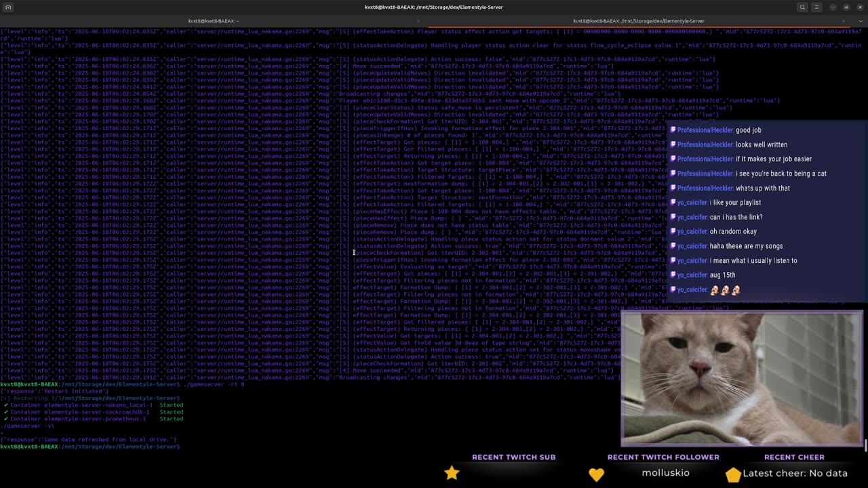The width and height of the screenshot is (868, 488).
Task: Open the terminal hamburger menu
Action: (816, 7)
